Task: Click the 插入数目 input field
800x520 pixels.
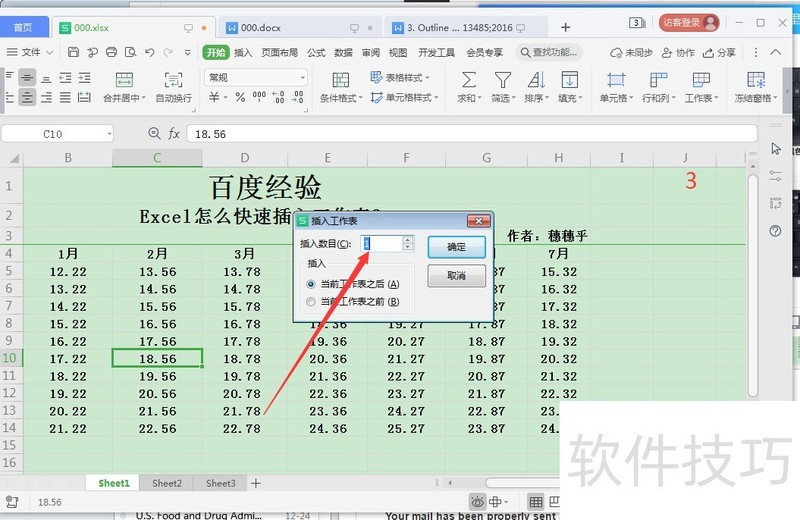Action: 382,243
